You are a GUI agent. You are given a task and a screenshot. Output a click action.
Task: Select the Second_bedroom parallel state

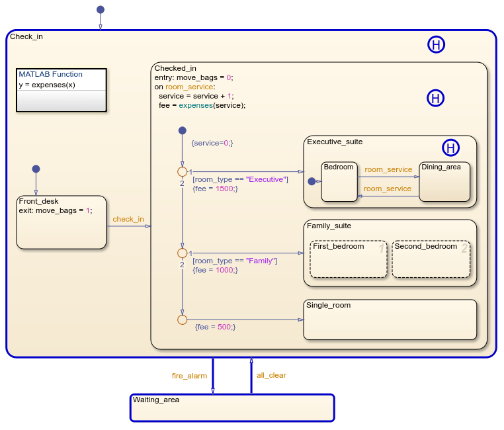tap(431, 260)
